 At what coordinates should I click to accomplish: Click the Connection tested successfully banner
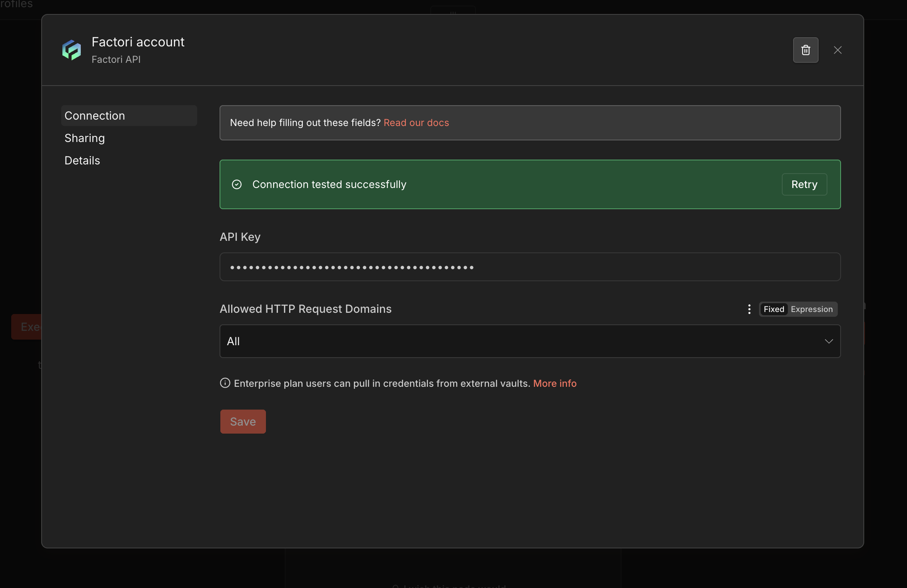(480, 184)
